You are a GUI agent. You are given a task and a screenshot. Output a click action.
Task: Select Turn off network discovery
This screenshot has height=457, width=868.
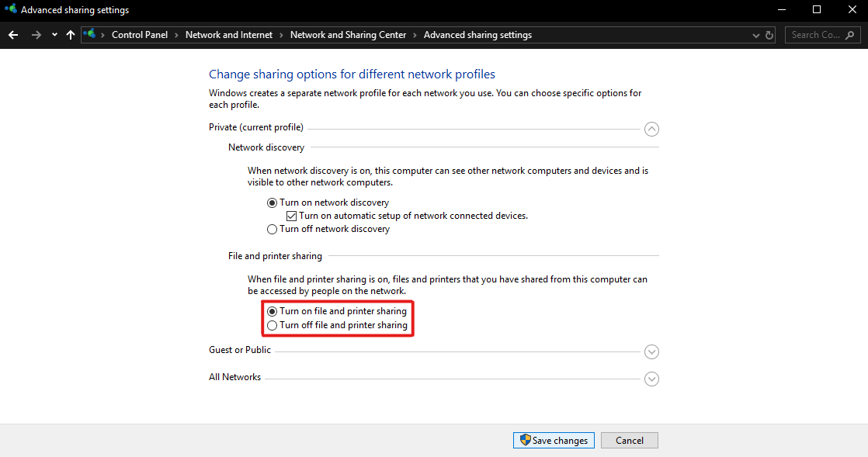click(x=272, y=230)
